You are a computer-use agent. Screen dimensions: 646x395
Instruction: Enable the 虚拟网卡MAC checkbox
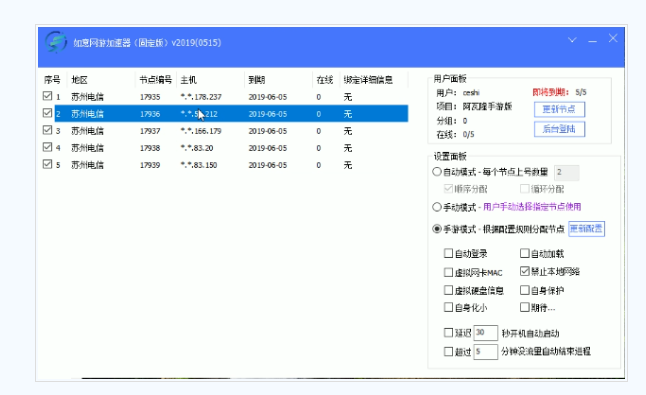point(448,272)
